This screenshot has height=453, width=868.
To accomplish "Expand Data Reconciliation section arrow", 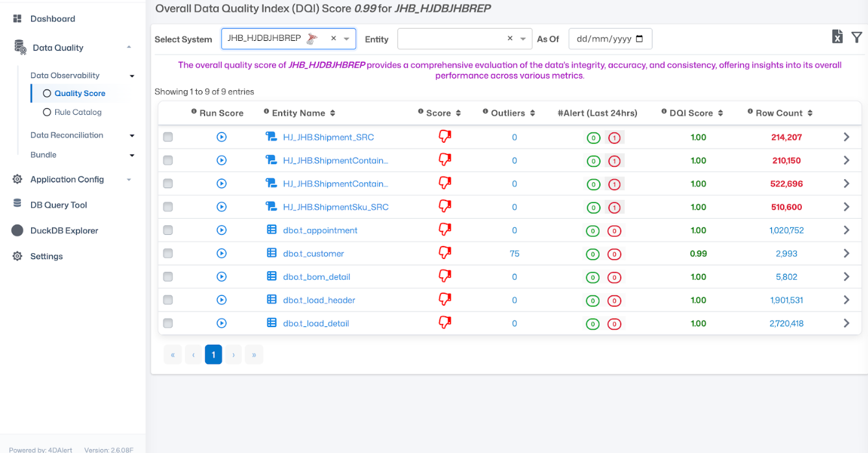I will tap(132, 136).
